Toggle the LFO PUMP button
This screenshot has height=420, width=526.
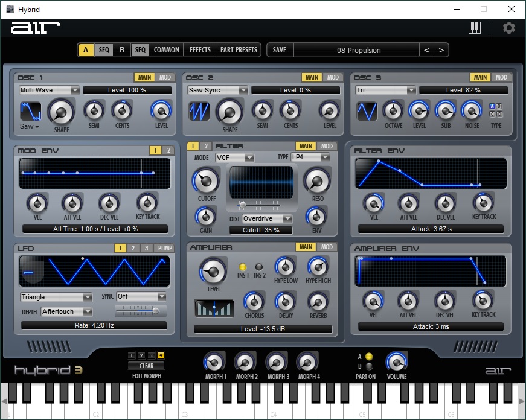tap(165, 248)
